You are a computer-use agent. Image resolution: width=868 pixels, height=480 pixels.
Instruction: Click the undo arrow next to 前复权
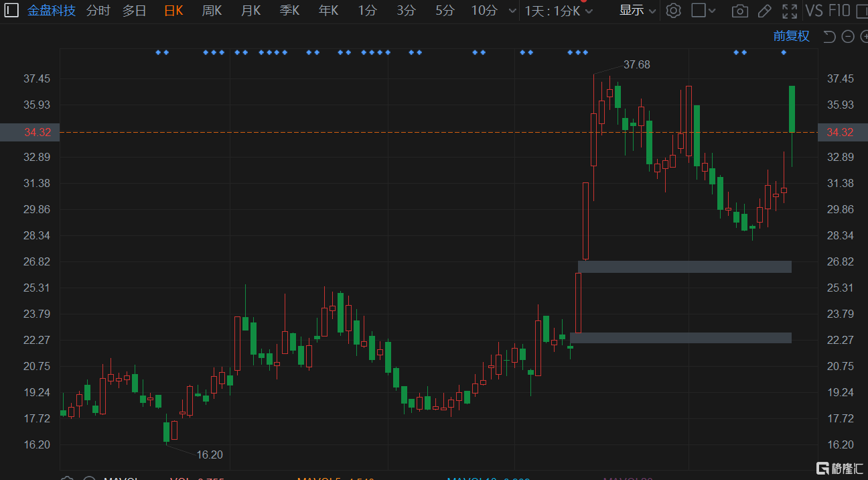tap(829, 36)
